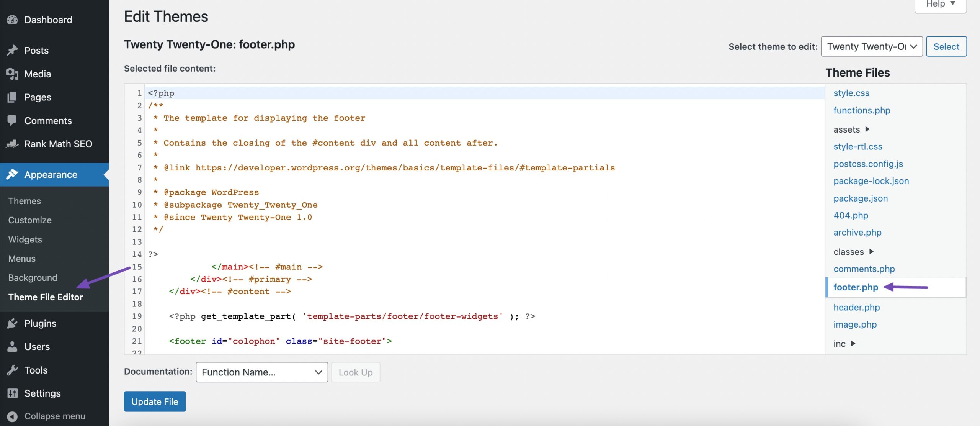Select the Media library icon

[x=13, y=74]
